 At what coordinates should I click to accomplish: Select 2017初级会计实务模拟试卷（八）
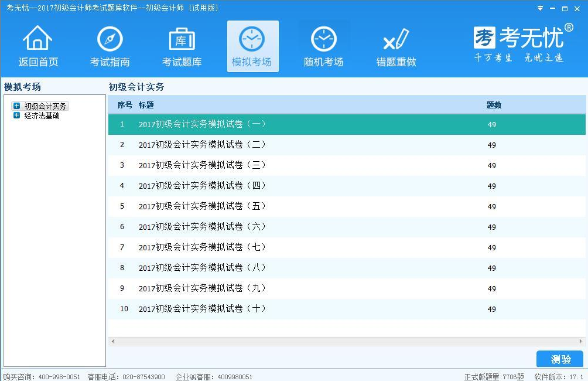click(x=347, y=268)
